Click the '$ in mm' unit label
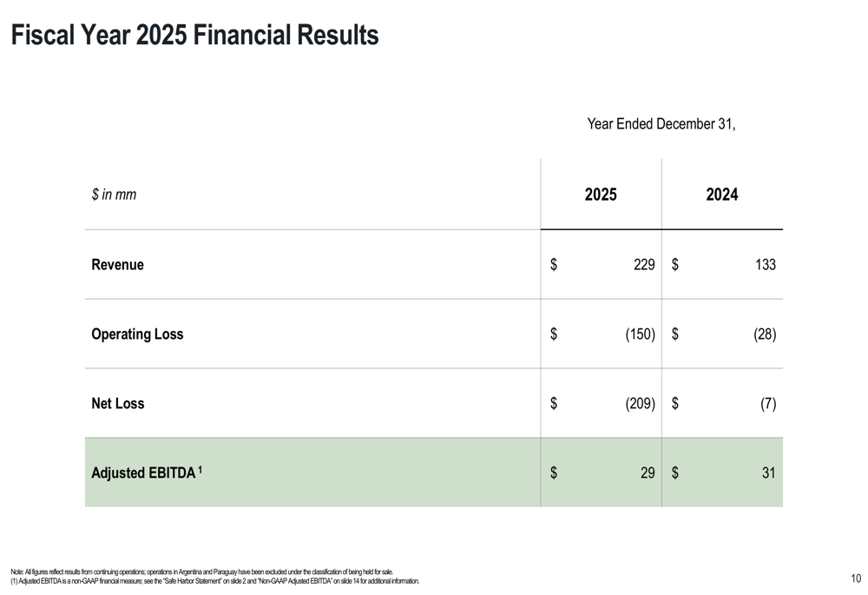 click(114, 195)
